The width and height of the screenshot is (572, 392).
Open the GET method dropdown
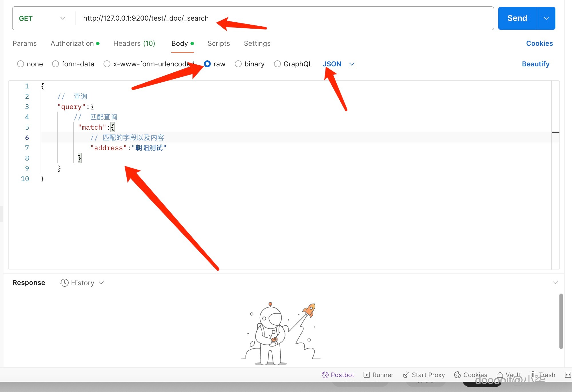pos(42,18)
